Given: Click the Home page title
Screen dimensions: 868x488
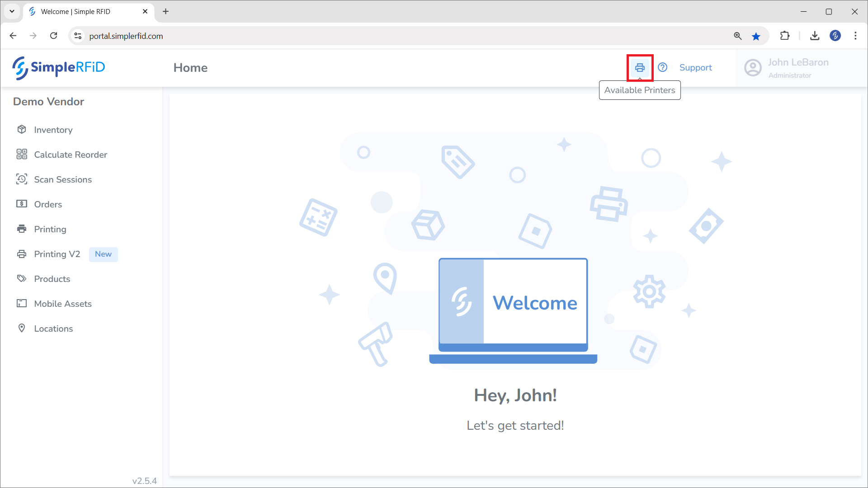Looking at the screenshot, I should tap(190, 68).
